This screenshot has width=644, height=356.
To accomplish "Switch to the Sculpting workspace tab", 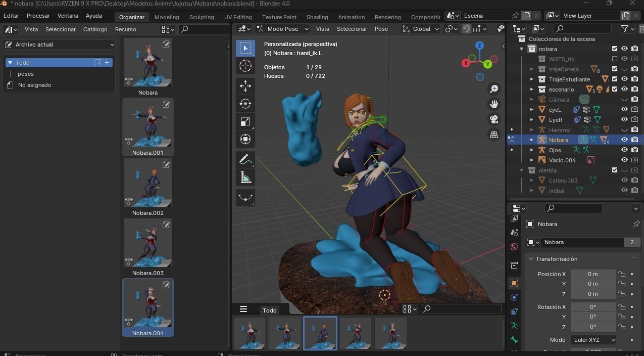I will tap(202, 17).
